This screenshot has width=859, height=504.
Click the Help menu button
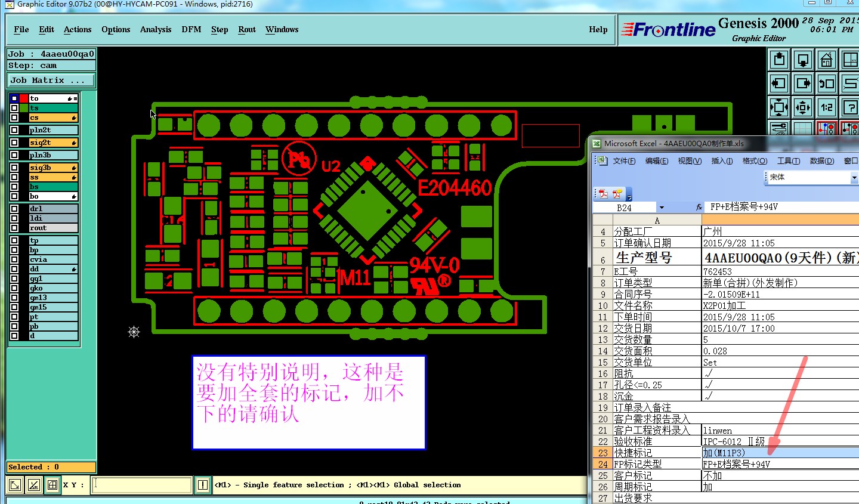click(x=598, y=29)
